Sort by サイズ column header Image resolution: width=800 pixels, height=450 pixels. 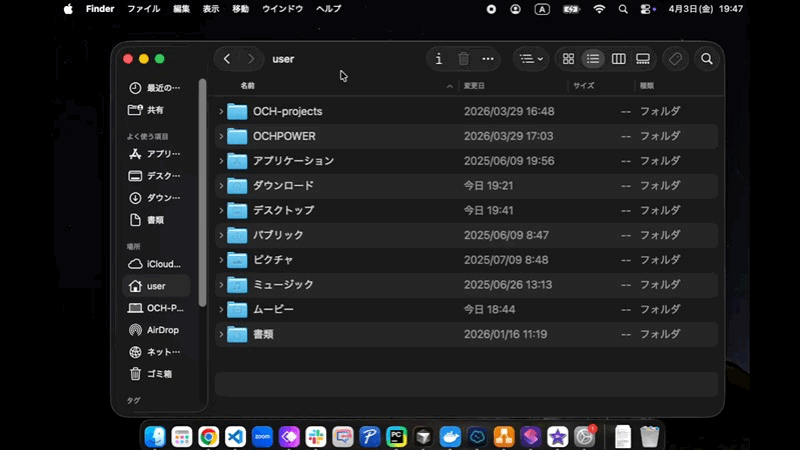(x=584, y=86)
